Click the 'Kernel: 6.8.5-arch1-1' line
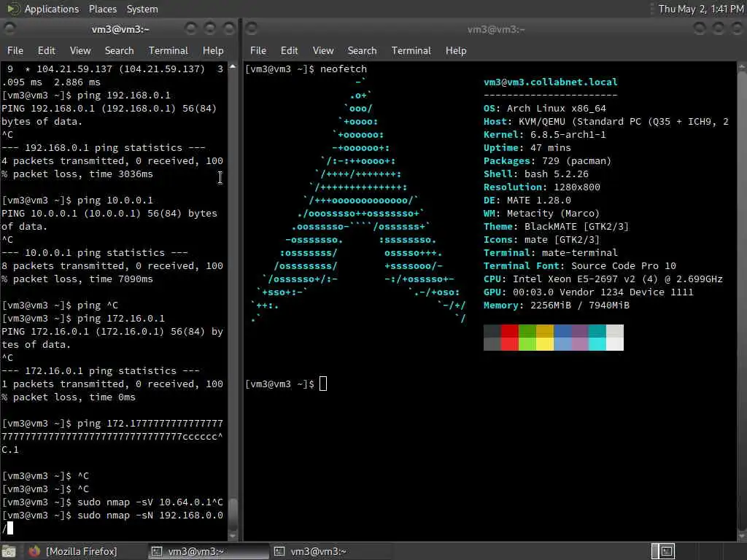This screenshot has height=560, width=747. tap(544, 135)
